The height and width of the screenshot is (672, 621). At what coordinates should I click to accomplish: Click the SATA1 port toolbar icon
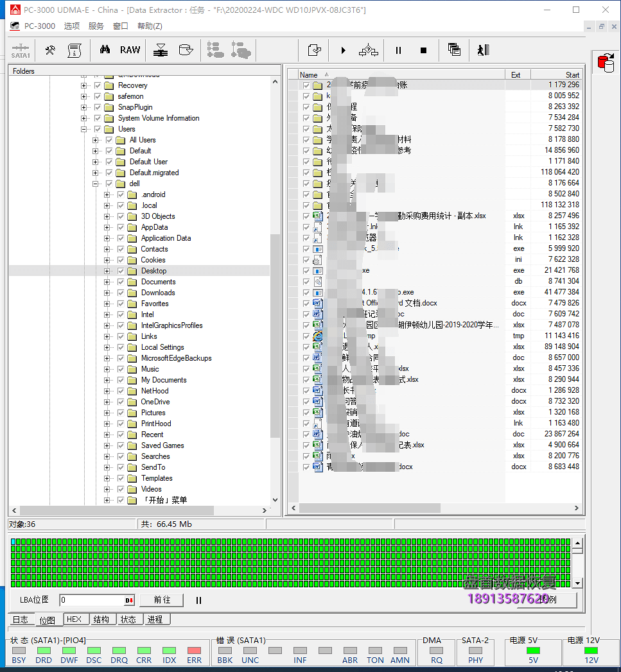pyautogui.click(x=21, y=51)
